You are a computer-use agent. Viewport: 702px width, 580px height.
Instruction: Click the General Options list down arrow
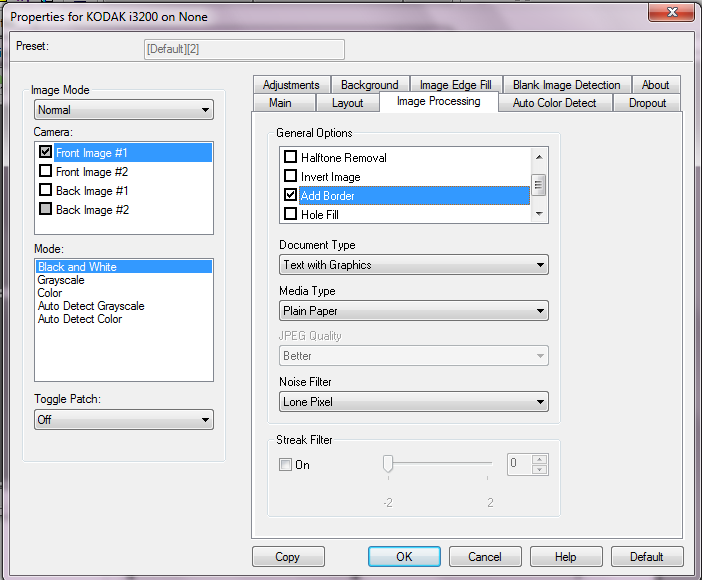539,214
